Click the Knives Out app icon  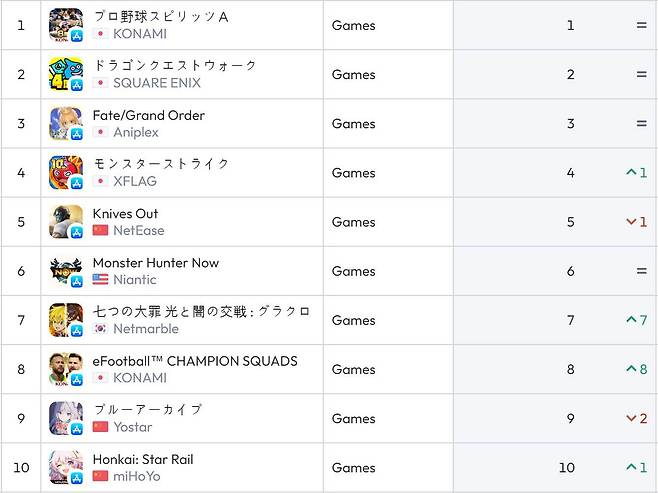(66, 222)
